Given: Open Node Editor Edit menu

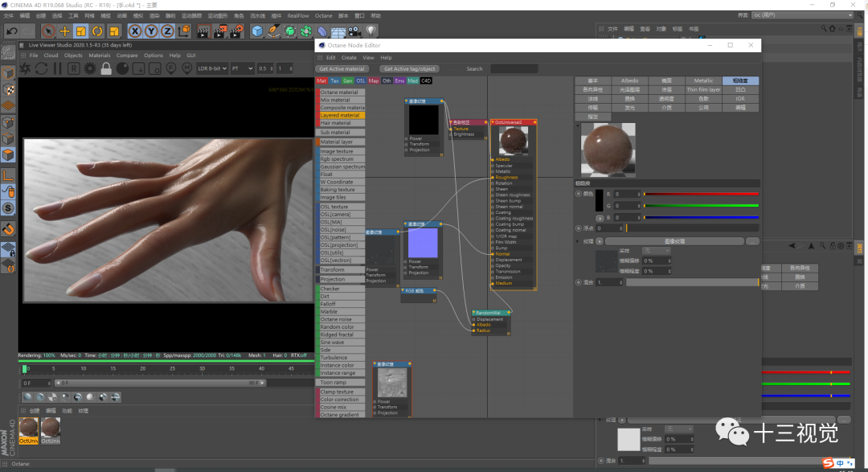Looking at the screenshot, I should pos(330,58).
